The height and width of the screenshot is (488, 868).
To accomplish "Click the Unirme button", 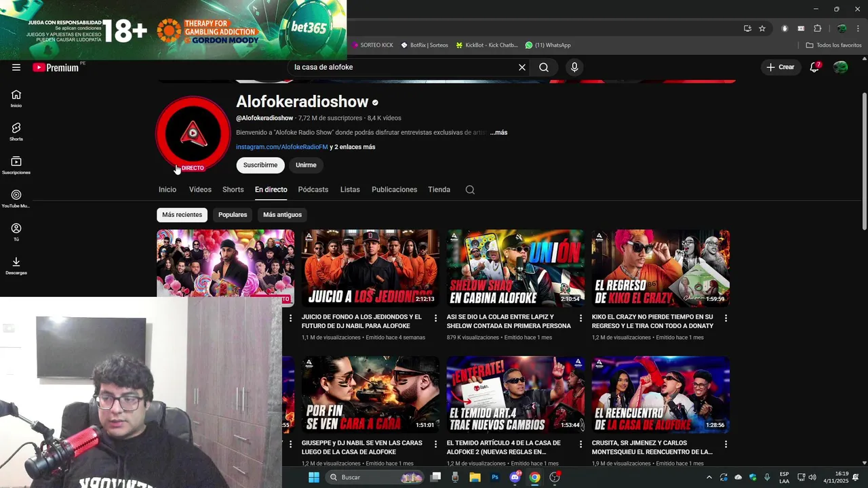I will 306,165.
